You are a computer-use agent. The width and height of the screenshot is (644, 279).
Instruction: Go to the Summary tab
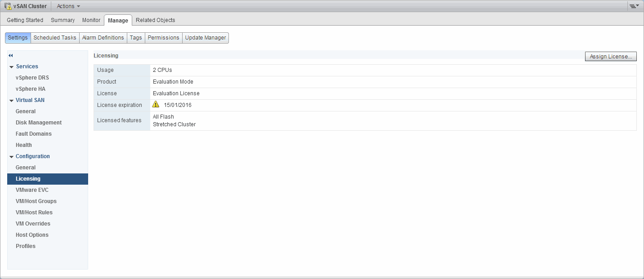[x=63, y=20]
